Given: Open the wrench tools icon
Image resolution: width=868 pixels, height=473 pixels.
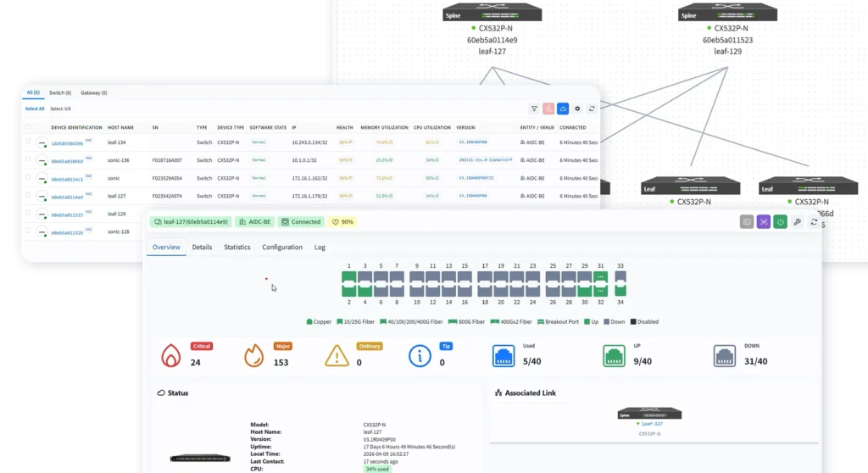Looking at the screenshot, I should point(797,222).
